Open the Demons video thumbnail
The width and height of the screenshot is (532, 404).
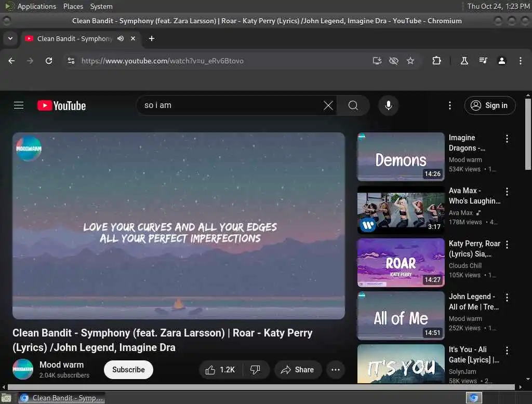(401, 157)
